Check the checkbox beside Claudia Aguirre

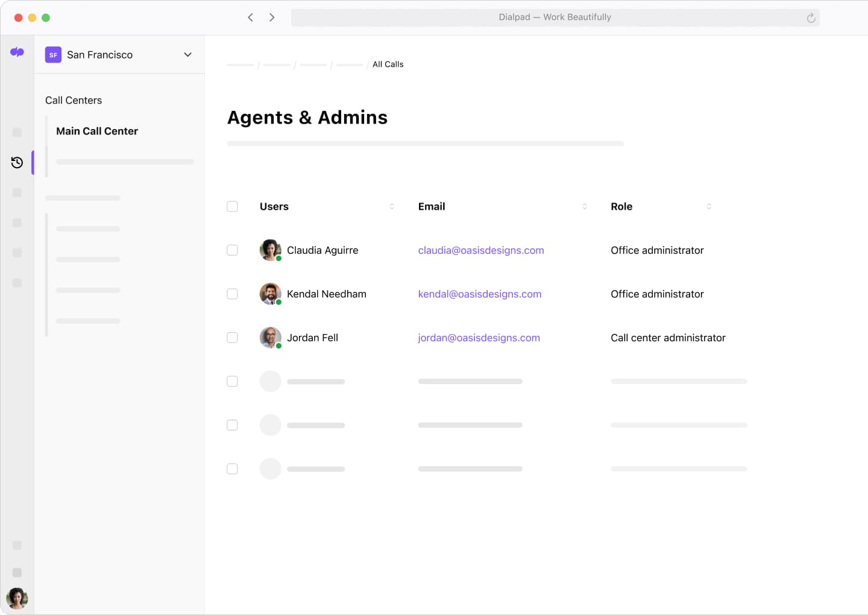point(232,250)
